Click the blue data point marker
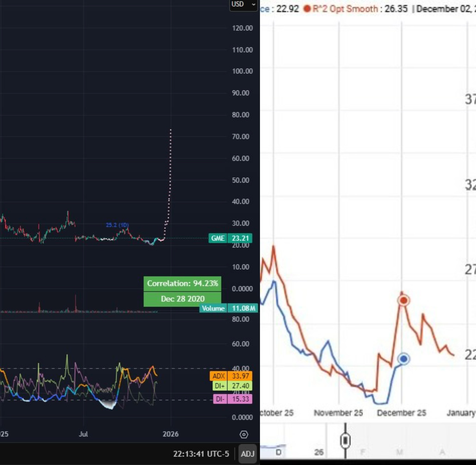 pos(404,359)
